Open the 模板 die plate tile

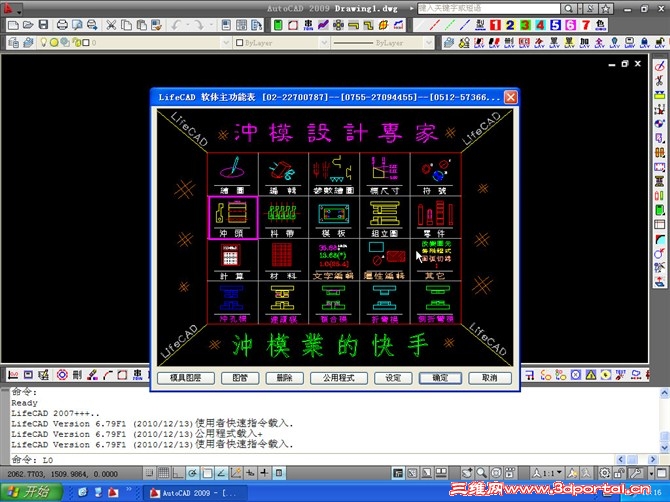[334, 217]
